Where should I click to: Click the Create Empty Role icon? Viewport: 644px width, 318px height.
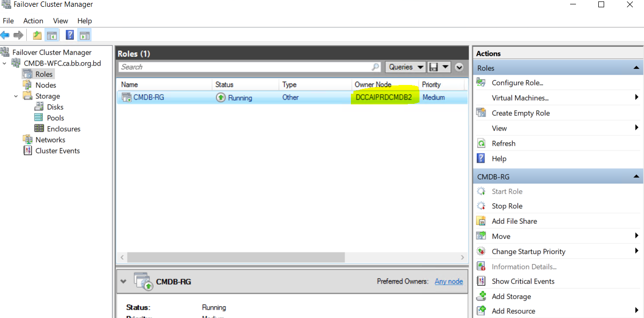point(481,113)
